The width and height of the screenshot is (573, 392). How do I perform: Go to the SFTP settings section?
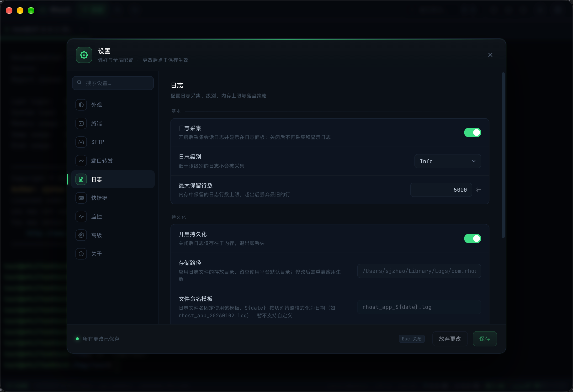click(113, 142)
